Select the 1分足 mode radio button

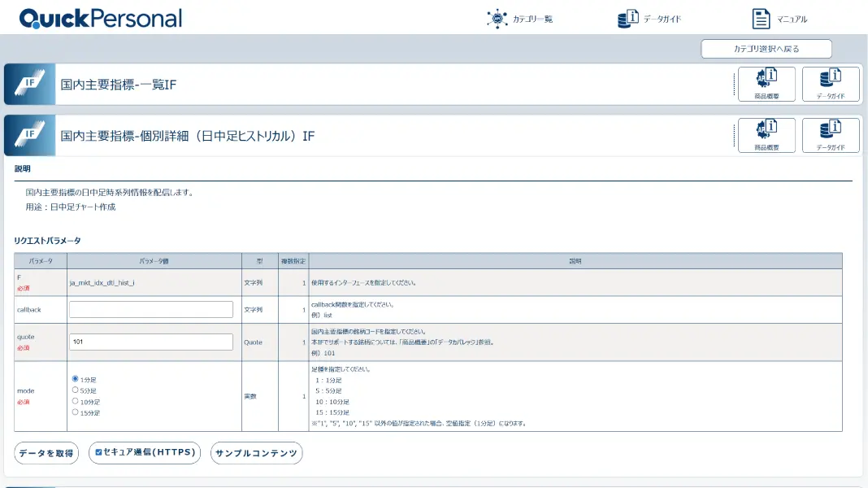(76, 379)
